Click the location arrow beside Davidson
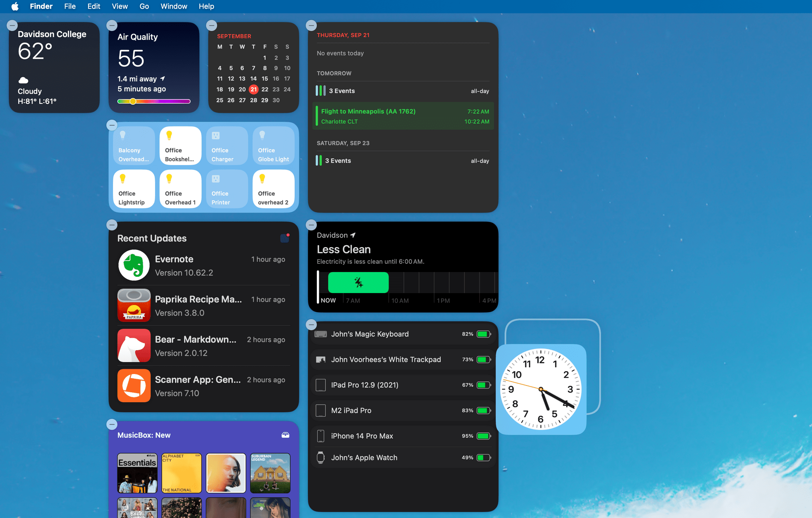This screenshot has height=518, width=812. pyautogui.click(x=353, y=235)
